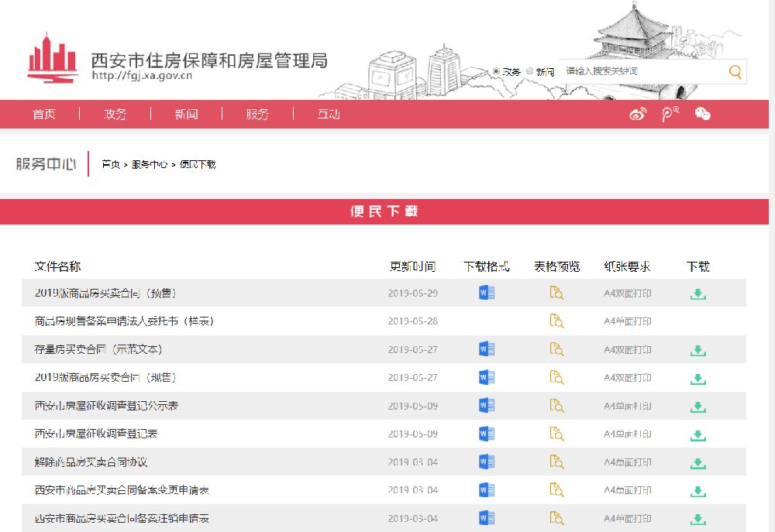Open the Weibo icon in red navbar
This screenshot has height=532, width=775.
(x=638, y=115)
